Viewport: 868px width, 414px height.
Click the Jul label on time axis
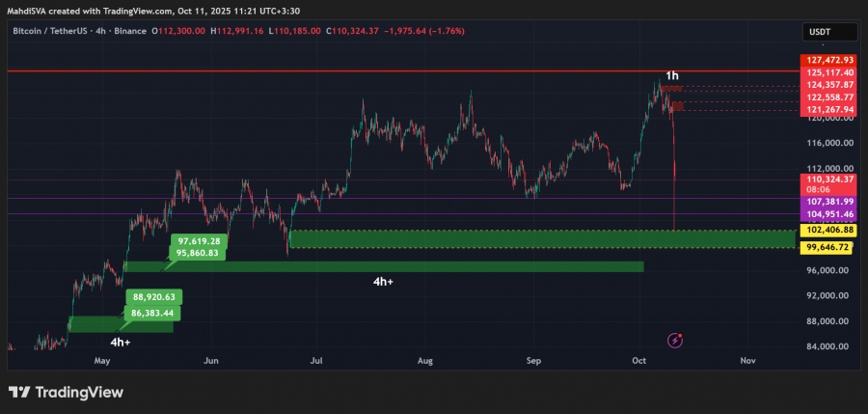(x=315, y=360)
